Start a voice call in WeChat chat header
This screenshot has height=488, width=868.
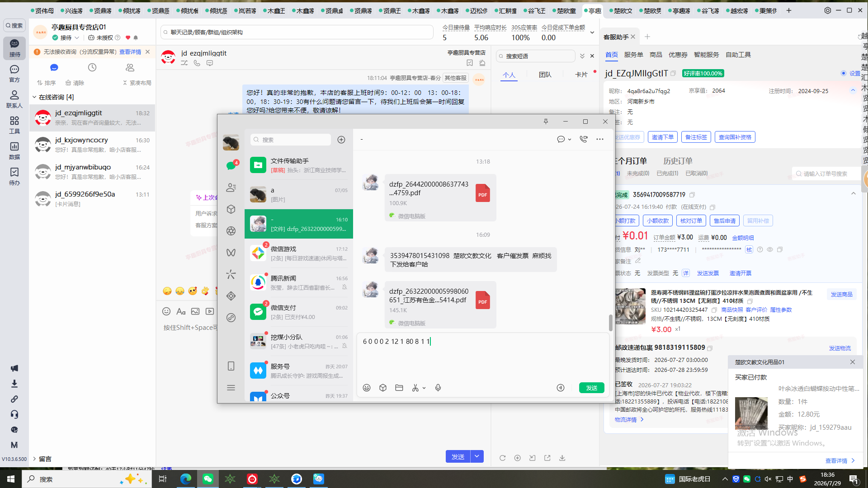tap(584, 139)
